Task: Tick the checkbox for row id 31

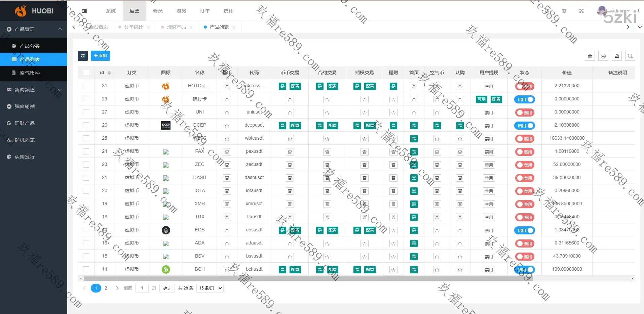Action: (x=86, y=86)
